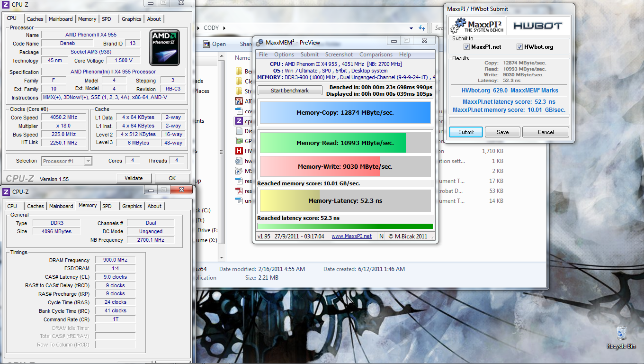This screenshot has height=364, width=644.
Task: Click the 1,710 KB size cell in Explorer
Action: [492, 151]
